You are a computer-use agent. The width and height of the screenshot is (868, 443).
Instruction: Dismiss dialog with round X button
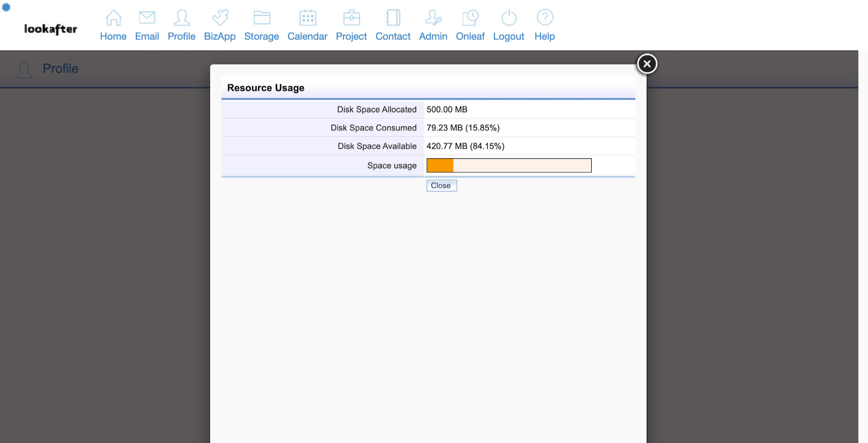tap(647, 64)
